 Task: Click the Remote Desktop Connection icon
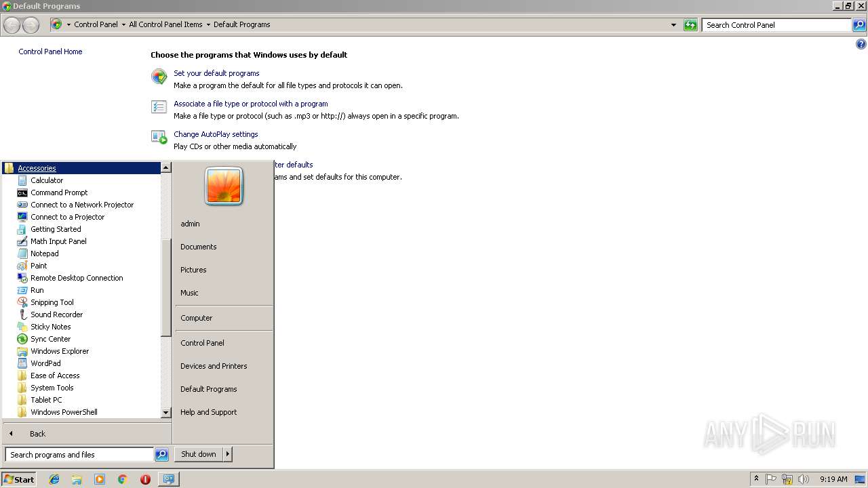(22, 278)
